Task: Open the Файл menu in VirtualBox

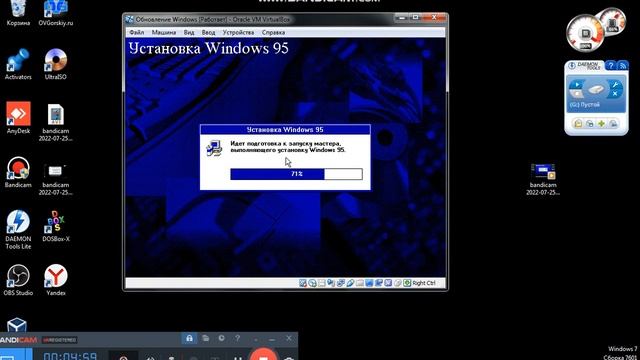Action: pos(136,32)
